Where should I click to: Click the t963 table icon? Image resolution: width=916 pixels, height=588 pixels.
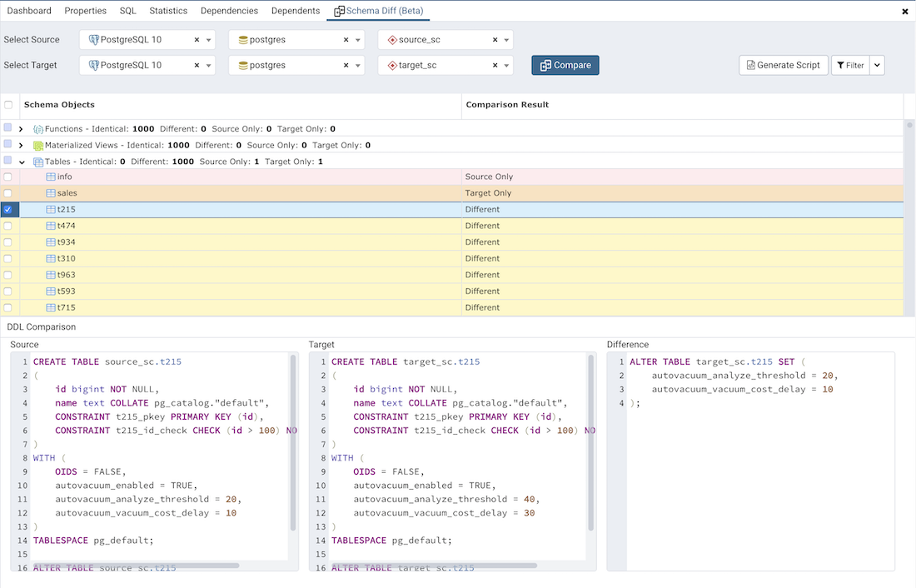(51, 275)
